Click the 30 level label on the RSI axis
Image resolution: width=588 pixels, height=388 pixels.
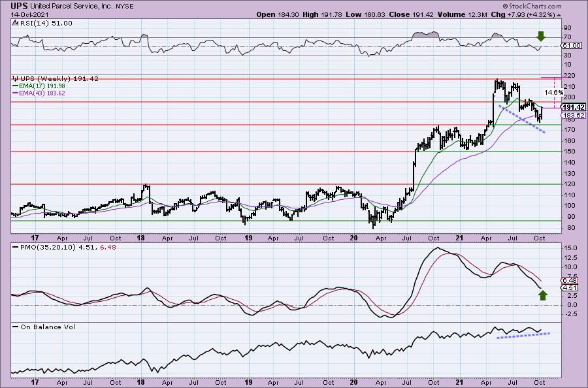coord(567,56)
